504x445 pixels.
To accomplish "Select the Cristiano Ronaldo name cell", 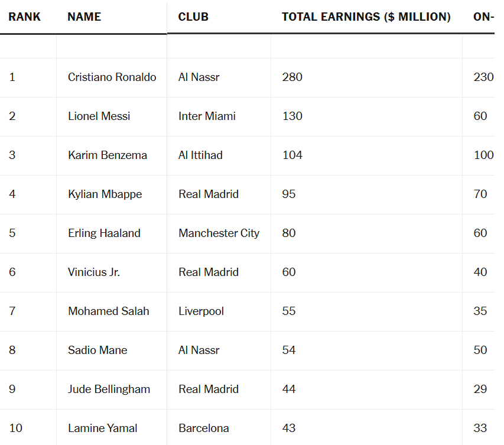I will (x=112, y=77).
